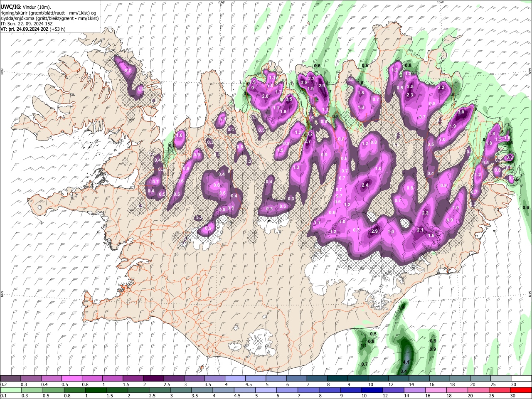Click the '3.5' snow value in the north

coord(289,99)
